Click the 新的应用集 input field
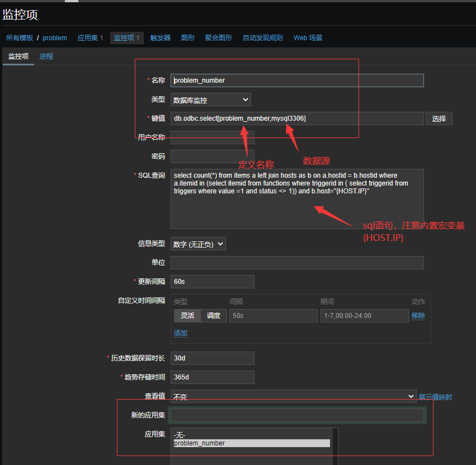This screenshot has width=476, height=465. tap(297, 415)
